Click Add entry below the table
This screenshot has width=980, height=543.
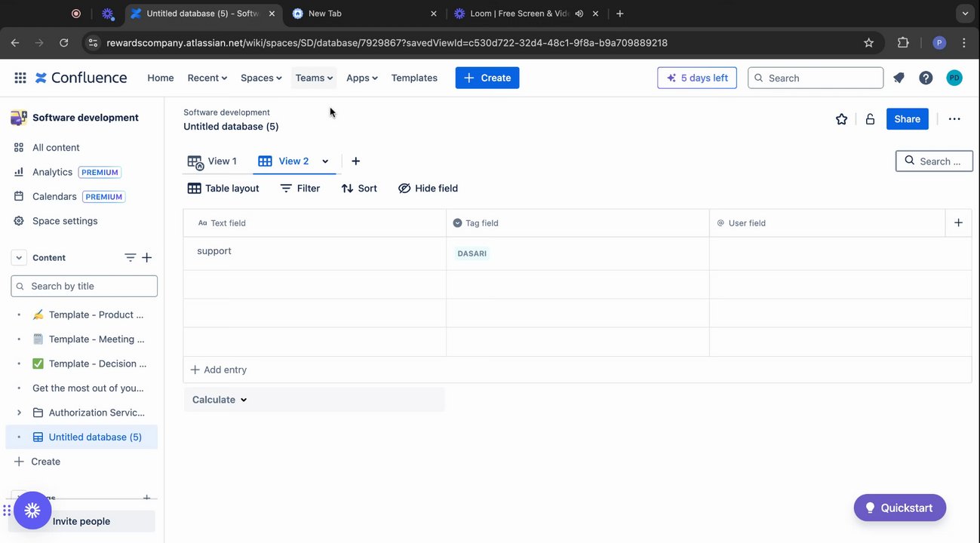point(219,370)
